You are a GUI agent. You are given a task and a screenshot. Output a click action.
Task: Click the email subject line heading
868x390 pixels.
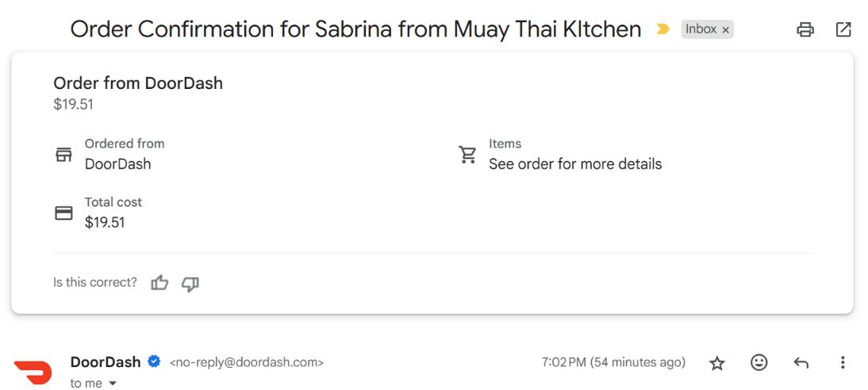pos(355,29)
